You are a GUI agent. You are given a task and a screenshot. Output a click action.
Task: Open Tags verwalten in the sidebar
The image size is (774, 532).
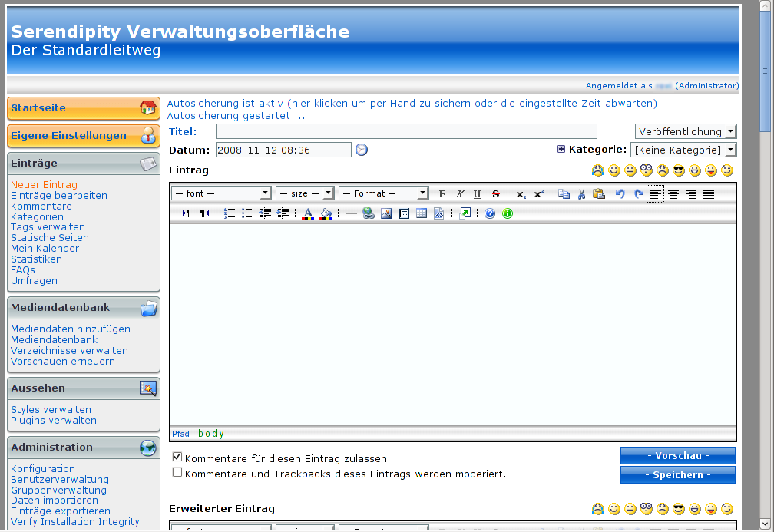point(48,227)
